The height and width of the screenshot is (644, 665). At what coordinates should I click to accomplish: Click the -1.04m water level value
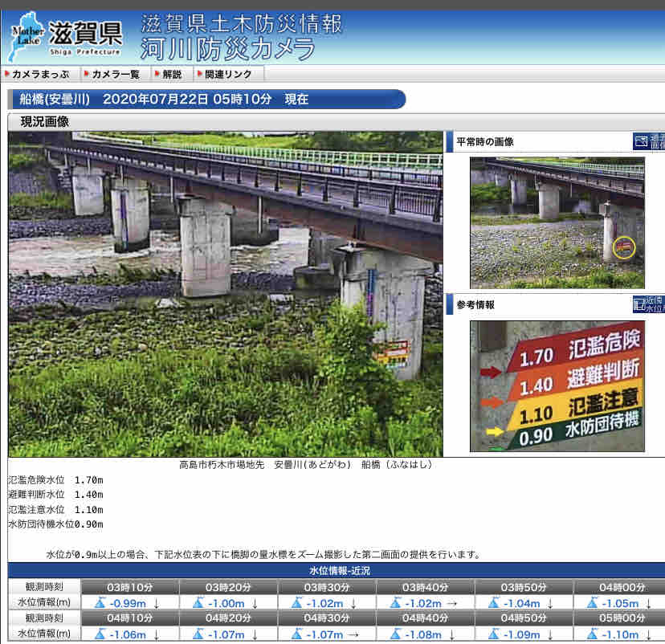[521, 603]
